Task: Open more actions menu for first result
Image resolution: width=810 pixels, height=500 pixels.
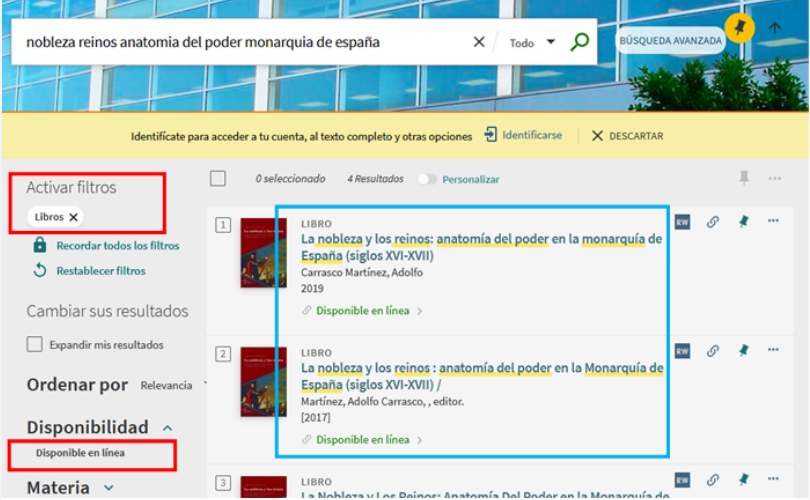Action: coord(773,222)
